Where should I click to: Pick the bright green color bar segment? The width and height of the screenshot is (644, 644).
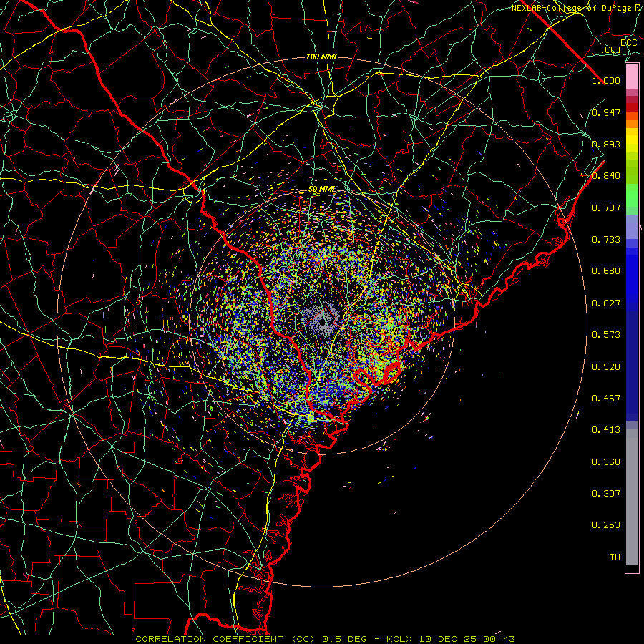click(632, 195)
